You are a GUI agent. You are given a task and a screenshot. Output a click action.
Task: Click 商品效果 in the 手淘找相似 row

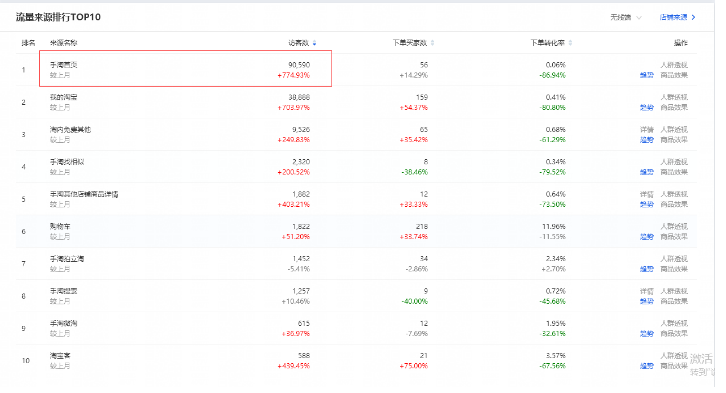pyautogui.click(x=674, y=172)
